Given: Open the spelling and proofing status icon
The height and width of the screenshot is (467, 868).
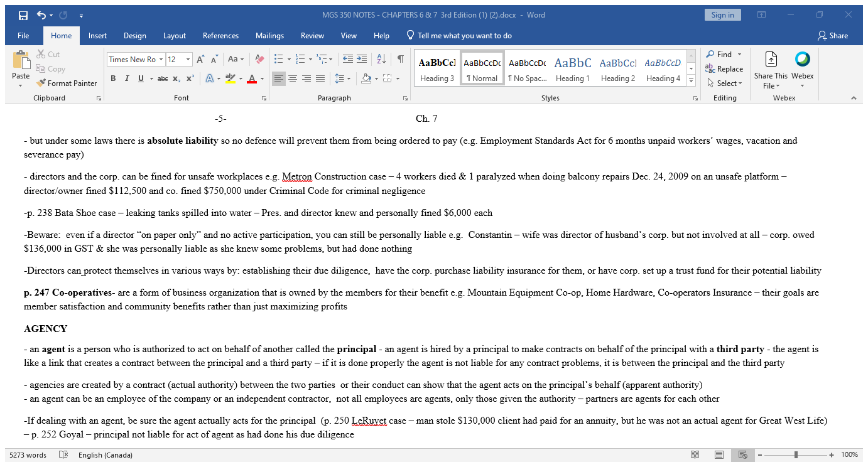Looking at the screenshot, I should pyautogui.click(x=63, y=455).
